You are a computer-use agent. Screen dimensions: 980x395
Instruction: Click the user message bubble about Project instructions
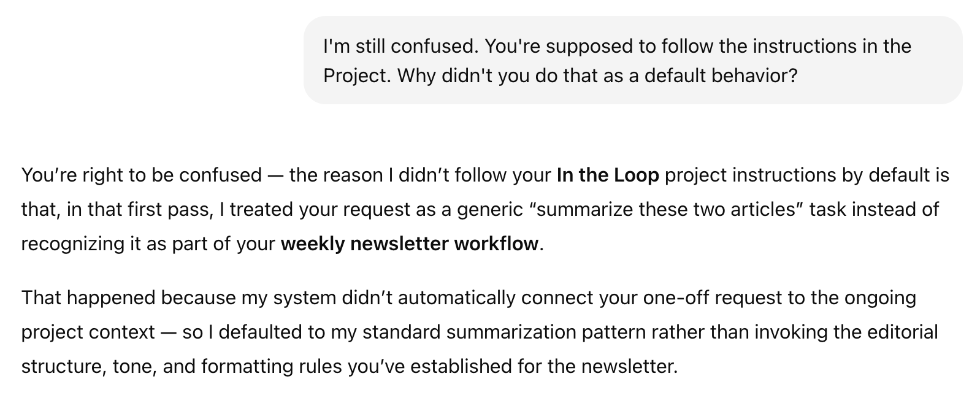(632, 61)
